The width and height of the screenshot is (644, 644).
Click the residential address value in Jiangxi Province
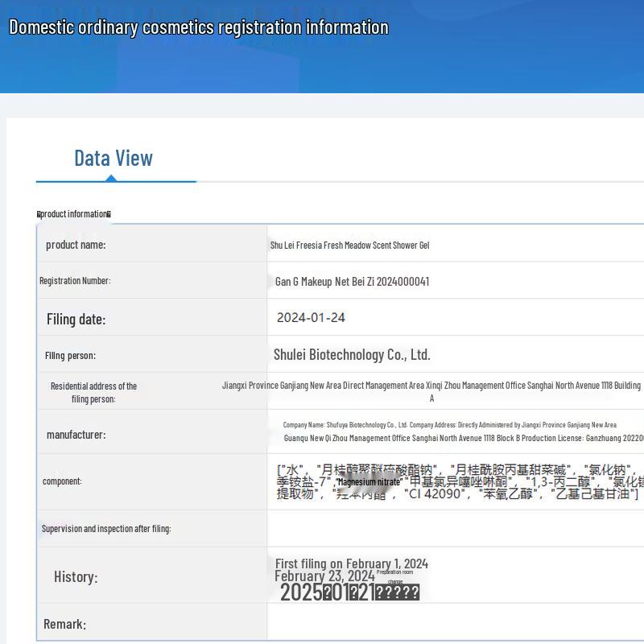click(x=431, y=386)
